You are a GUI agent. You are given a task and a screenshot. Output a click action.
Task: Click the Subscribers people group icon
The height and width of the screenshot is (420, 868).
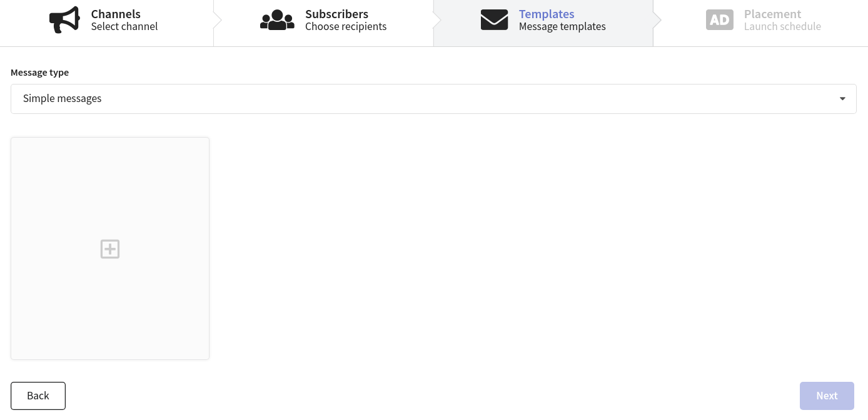pos(277,20)
